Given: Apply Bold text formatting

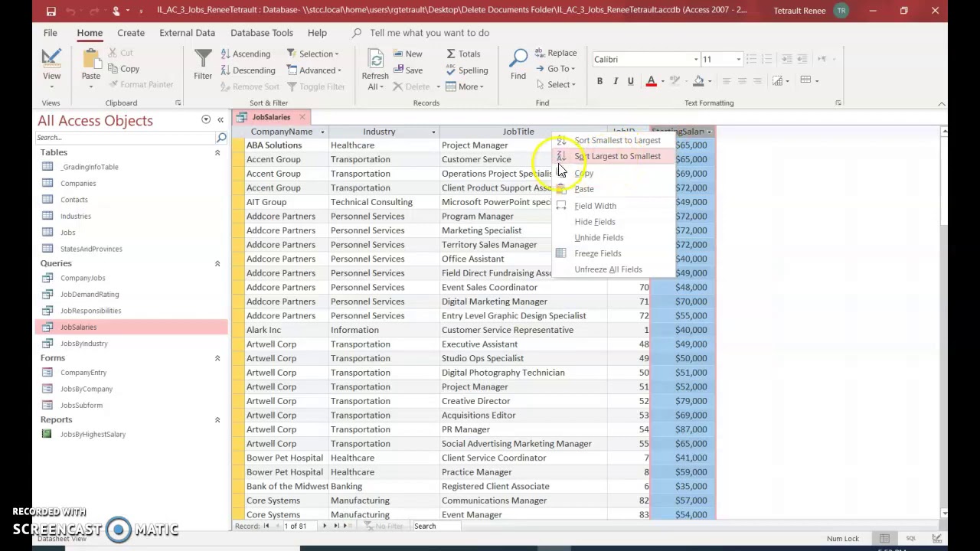Looking at the screenshot, I should coord(599,81).
